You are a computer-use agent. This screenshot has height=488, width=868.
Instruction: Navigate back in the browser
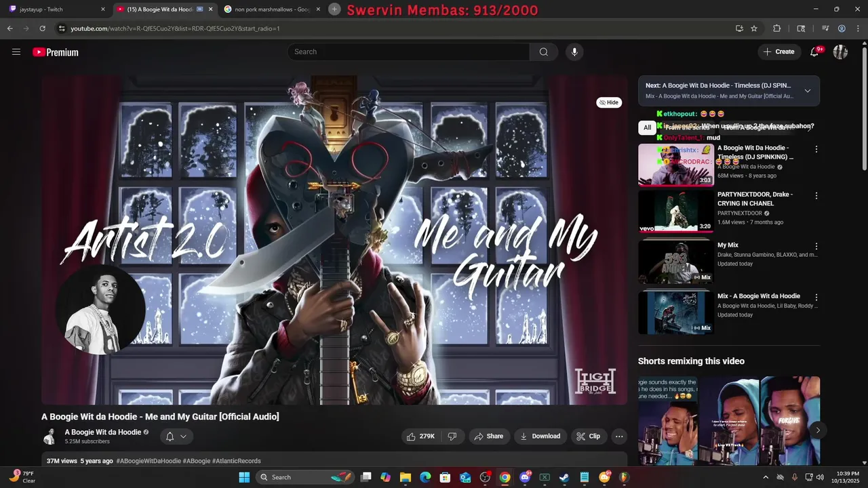(x=10, y=28)
